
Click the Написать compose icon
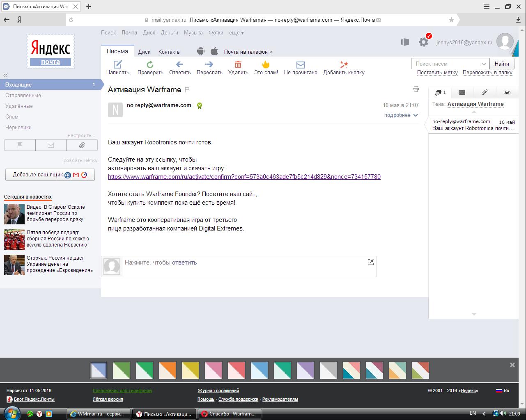[x=118, y=64]
